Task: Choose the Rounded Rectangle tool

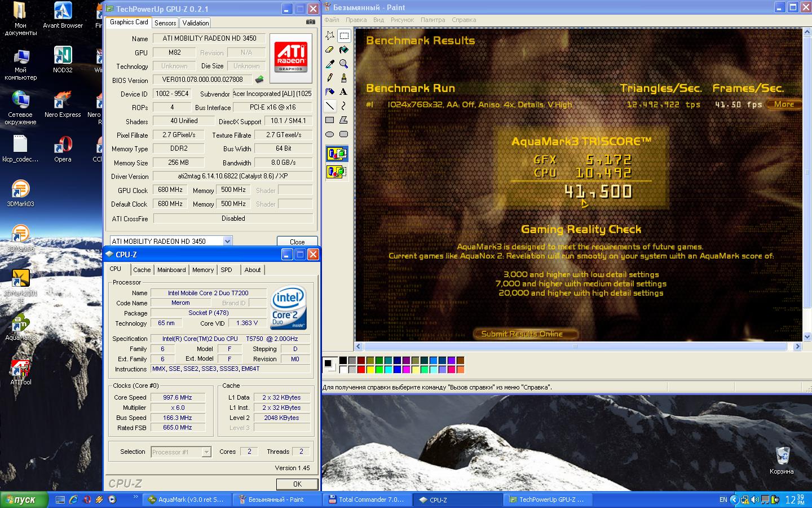Action: tap(344, 134)
